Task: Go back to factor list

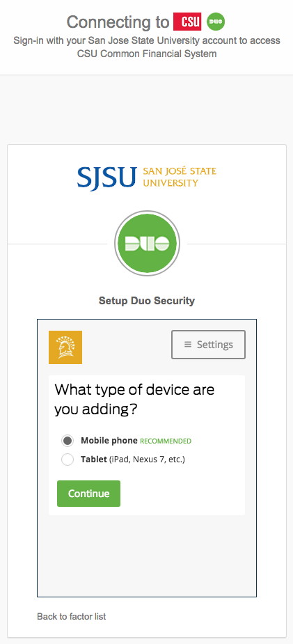Action: pos(72,616)
